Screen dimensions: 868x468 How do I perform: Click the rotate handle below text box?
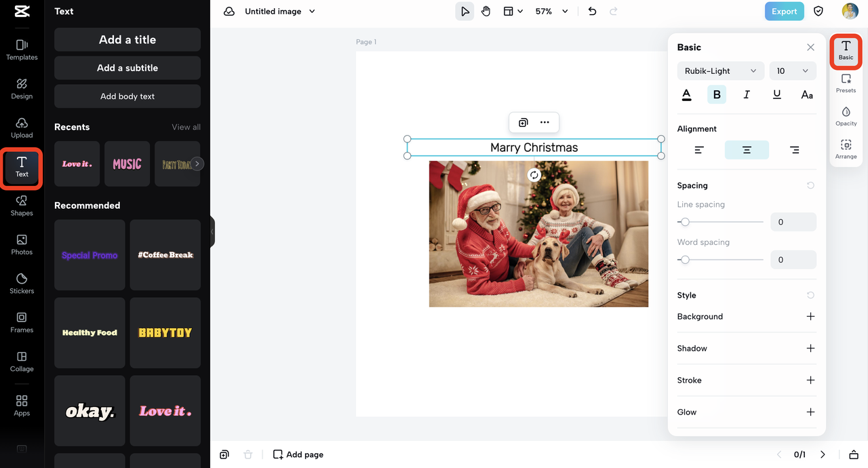click(534, 175)
